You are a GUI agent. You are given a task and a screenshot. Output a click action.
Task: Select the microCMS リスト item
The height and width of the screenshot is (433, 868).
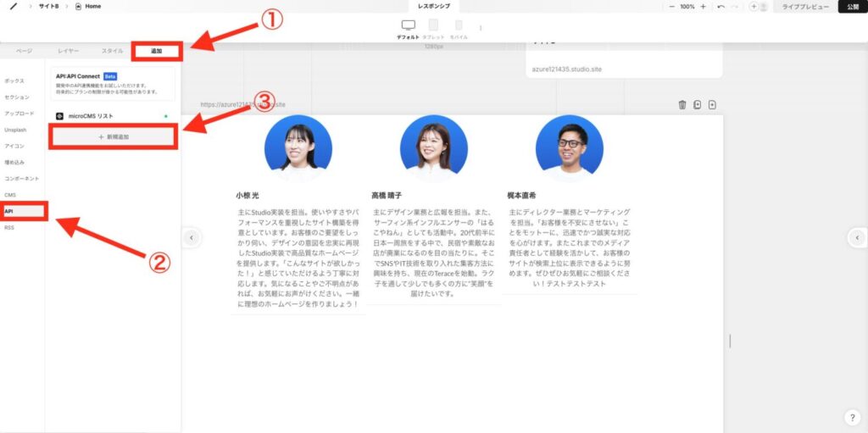pos(91,116)
